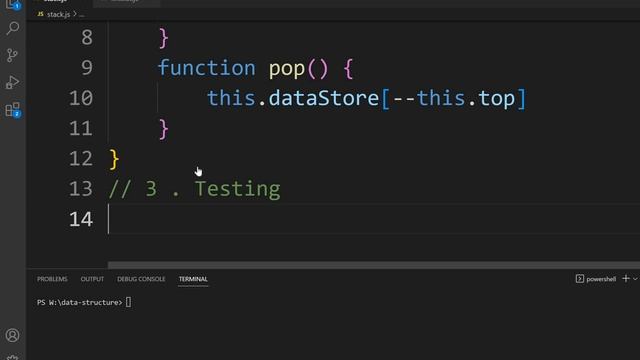Viewport: 640px width, 360px height.
Task: Click line number 14 in gutter
Action: point(81,219)
